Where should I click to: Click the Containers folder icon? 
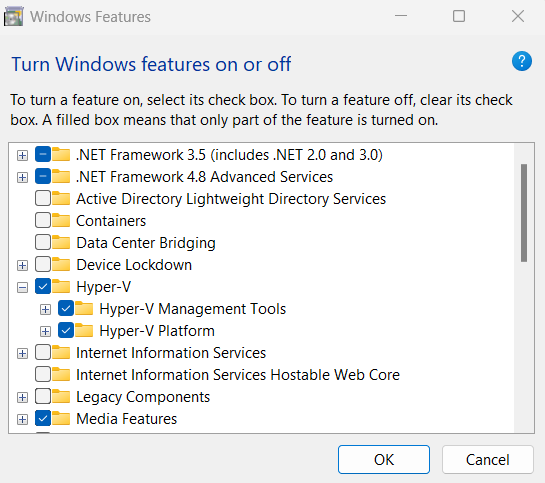(61, 220)
